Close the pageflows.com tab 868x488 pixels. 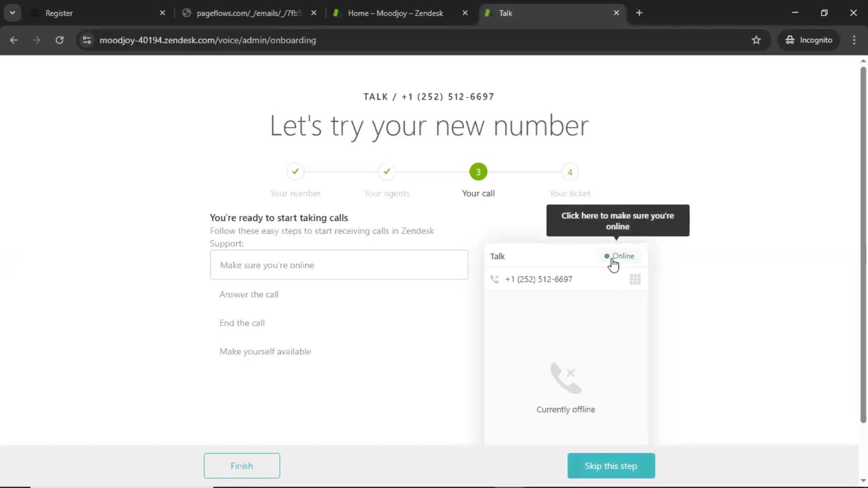314,13
